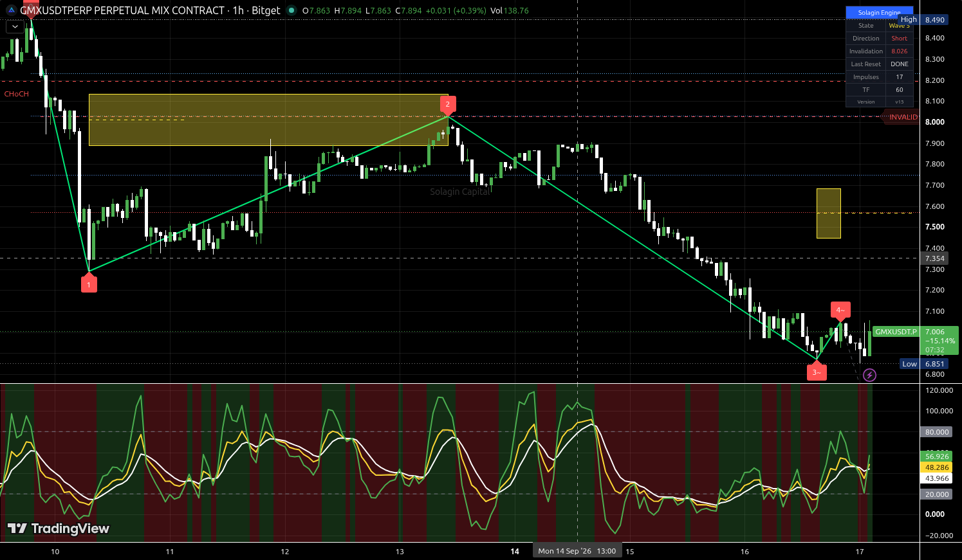Viewport: 962px width, 560px height.
Task: Click date 10 on the time axis
Action: tap(55, 552)
